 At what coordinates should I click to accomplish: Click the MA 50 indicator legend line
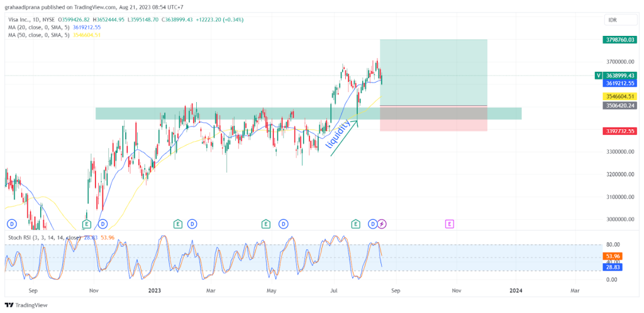[54, 35]
